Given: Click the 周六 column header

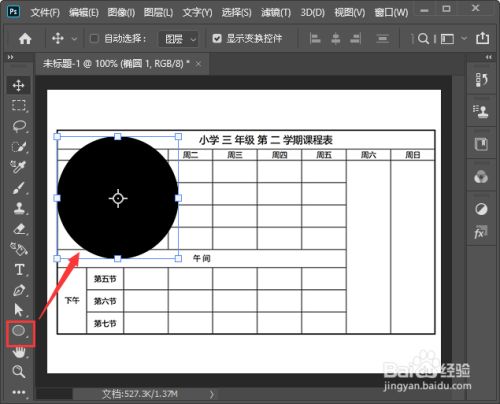Looking at the screenshot, I should coord(368,155).
